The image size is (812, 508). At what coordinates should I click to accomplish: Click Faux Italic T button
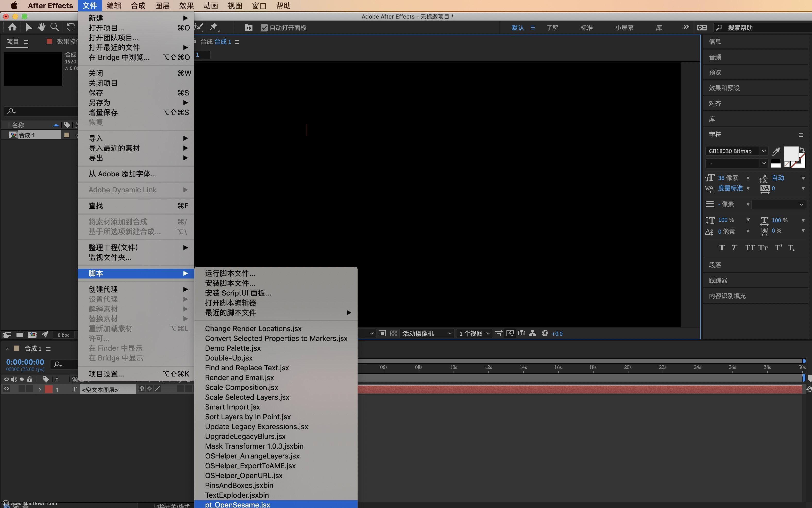(x=734, y=248)
